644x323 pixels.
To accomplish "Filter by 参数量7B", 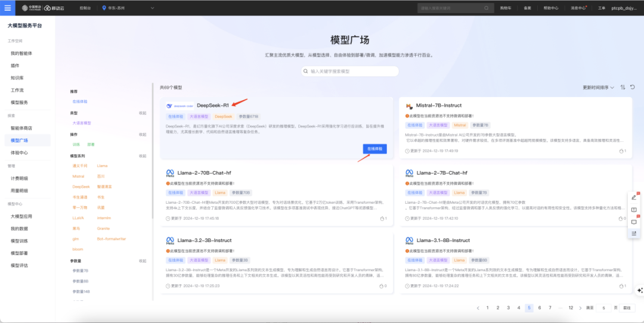I will point(80,271).
